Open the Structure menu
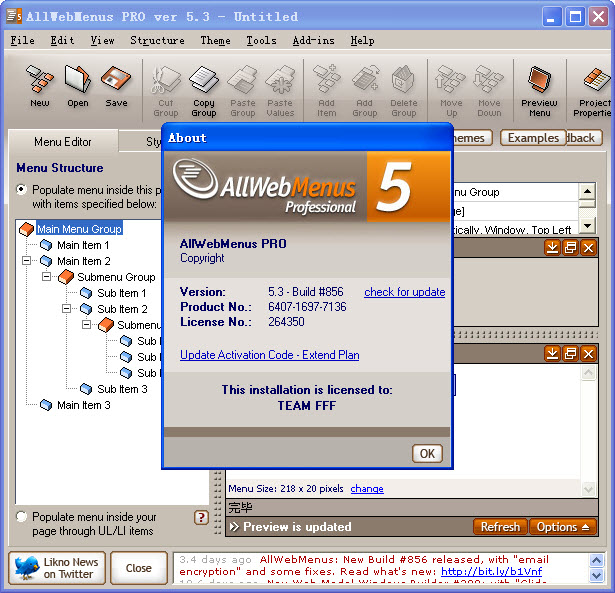This screenshot has width=615, height=593. 157,40
